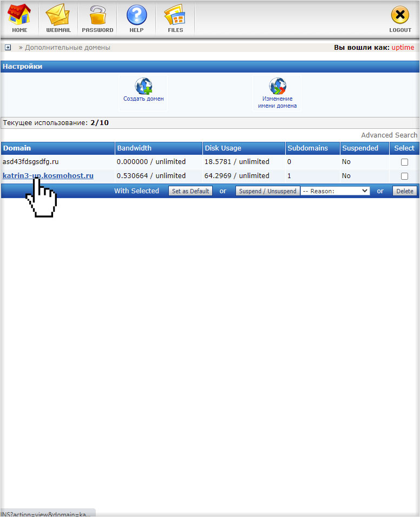Click the Текущее использование 2/10 text

(56, 123)
